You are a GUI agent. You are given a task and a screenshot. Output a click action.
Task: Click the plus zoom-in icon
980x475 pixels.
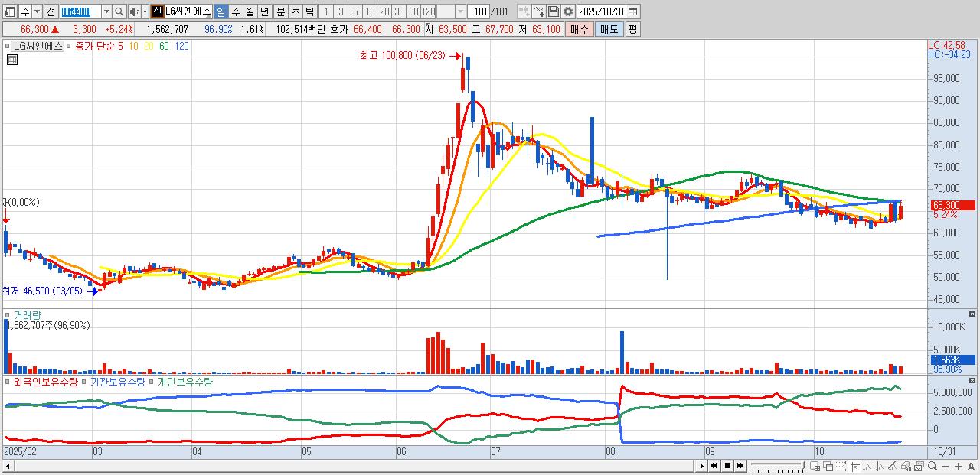[959, 466]
